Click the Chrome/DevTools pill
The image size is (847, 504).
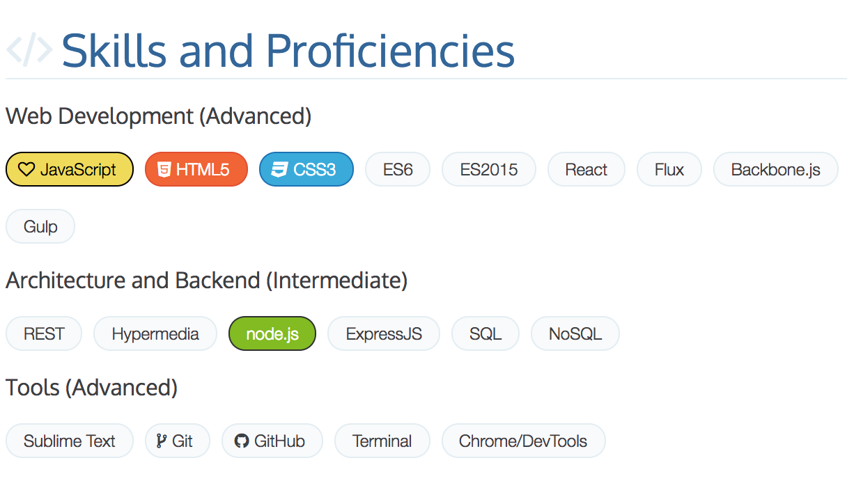point(523,441)
